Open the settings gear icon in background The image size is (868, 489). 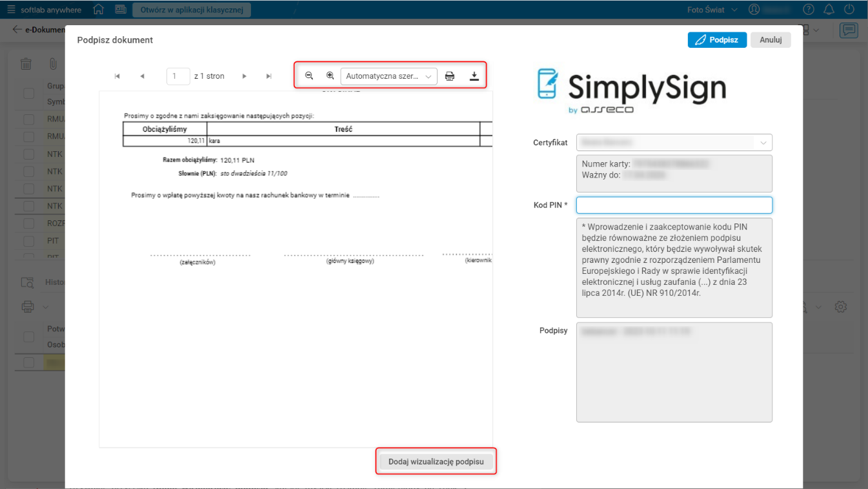[x=841, y=307]
